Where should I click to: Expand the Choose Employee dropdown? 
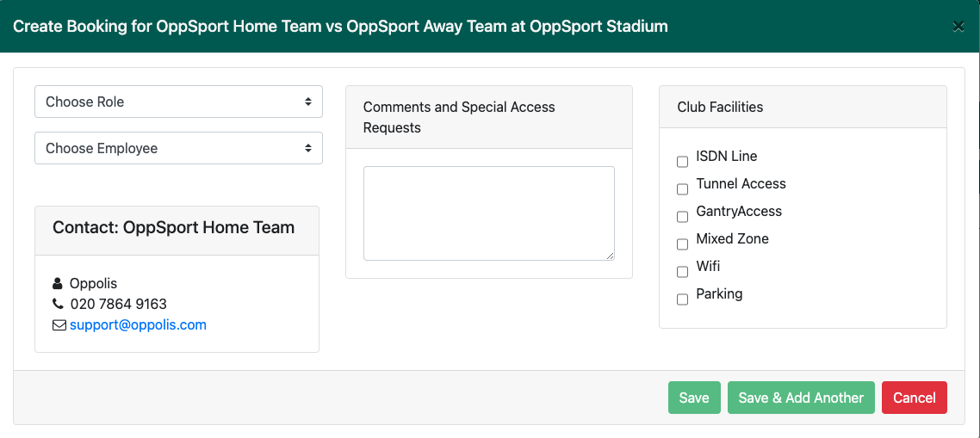(179, 148)
